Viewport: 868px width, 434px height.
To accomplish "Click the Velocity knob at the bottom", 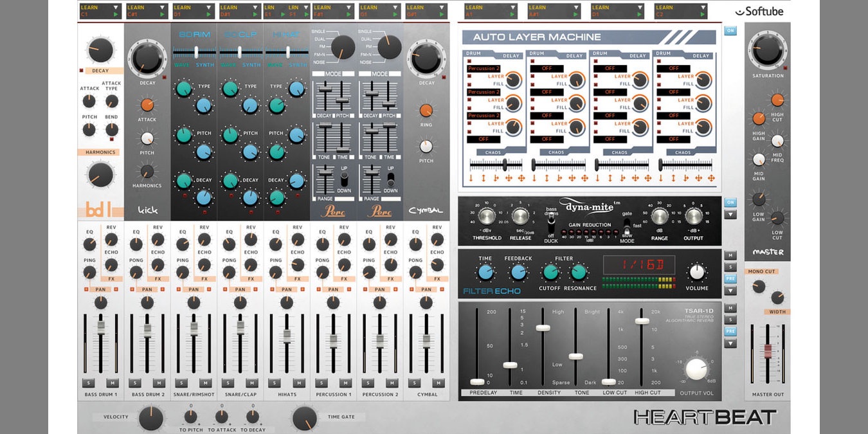I will point(150,417).
